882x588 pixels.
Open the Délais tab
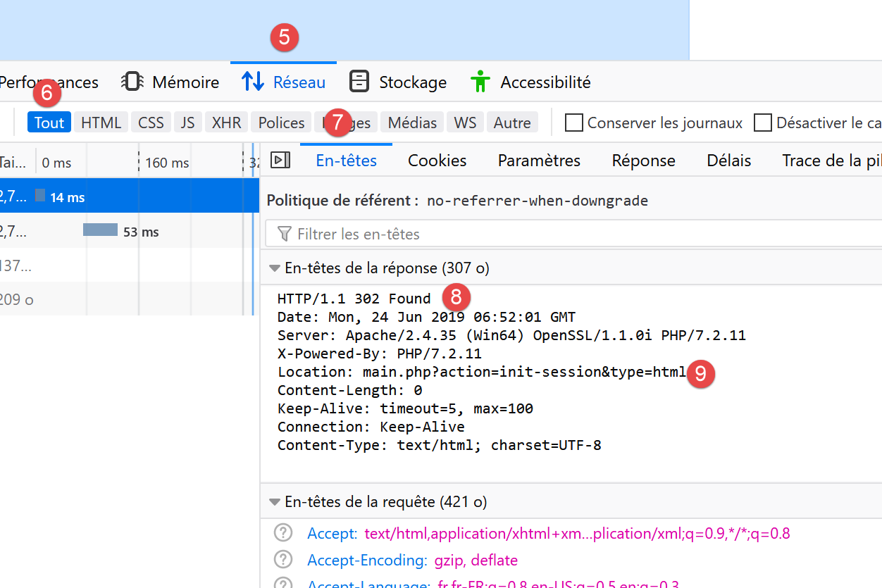728,161
